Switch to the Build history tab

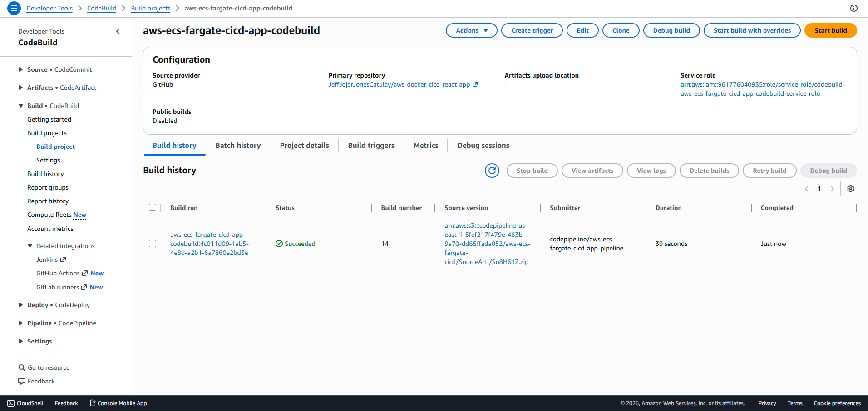(174, 146)
